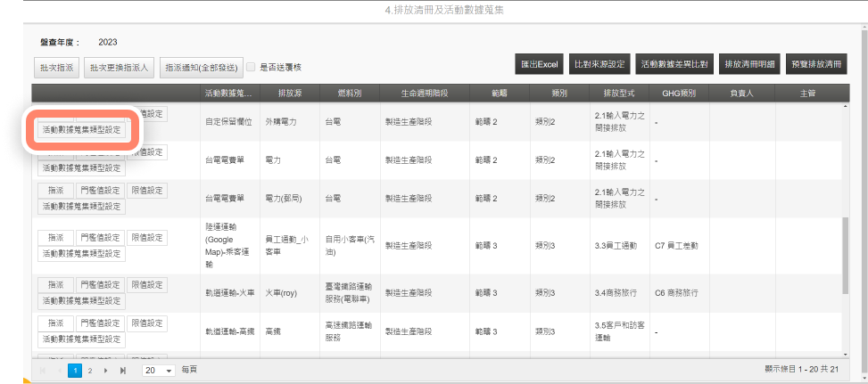Jump to last page arrow in pager
868x384 pixels.
tap(122, 369)
